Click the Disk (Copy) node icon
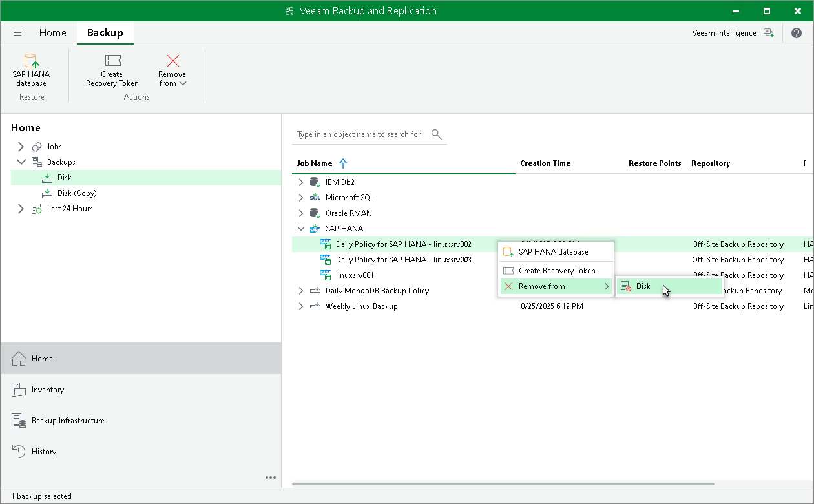814x504 pixels. 47,193
